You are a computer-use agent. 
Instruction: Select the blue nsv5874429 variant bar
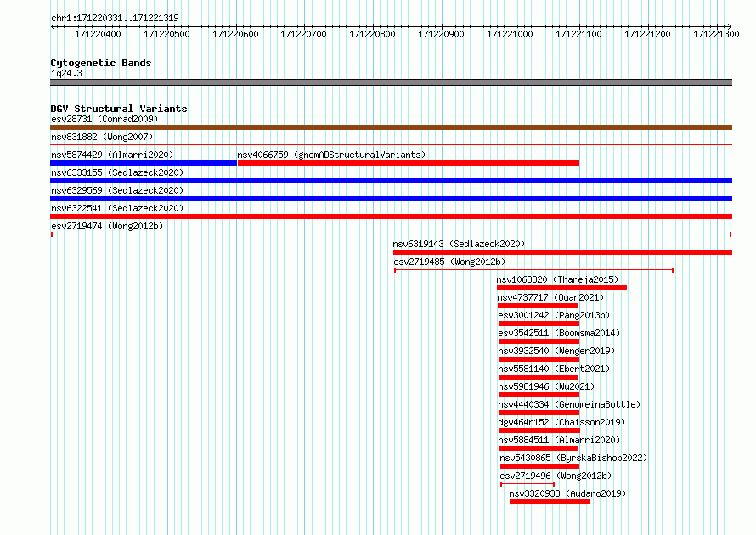click(144, 163)
